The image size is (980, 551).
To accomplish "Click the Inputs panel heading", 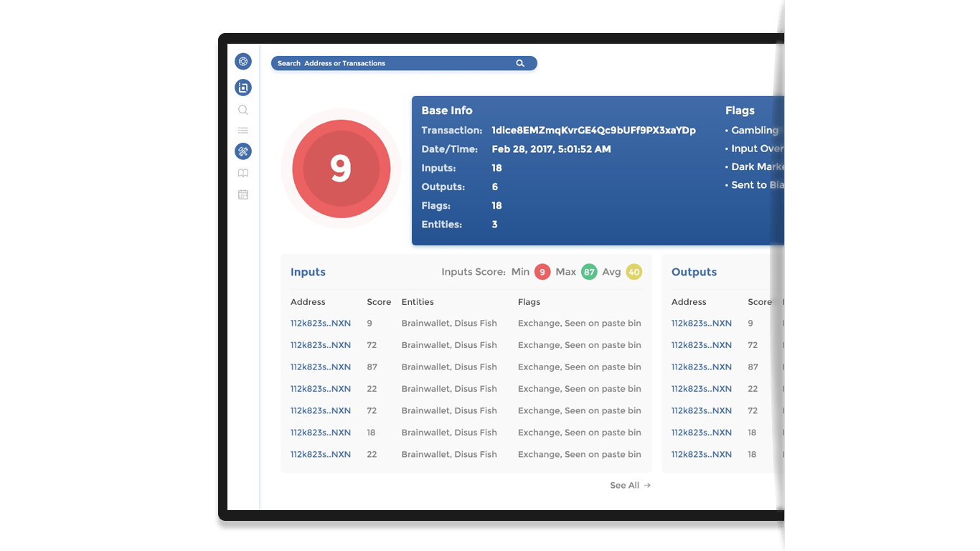I will click(x=308, y=272).
